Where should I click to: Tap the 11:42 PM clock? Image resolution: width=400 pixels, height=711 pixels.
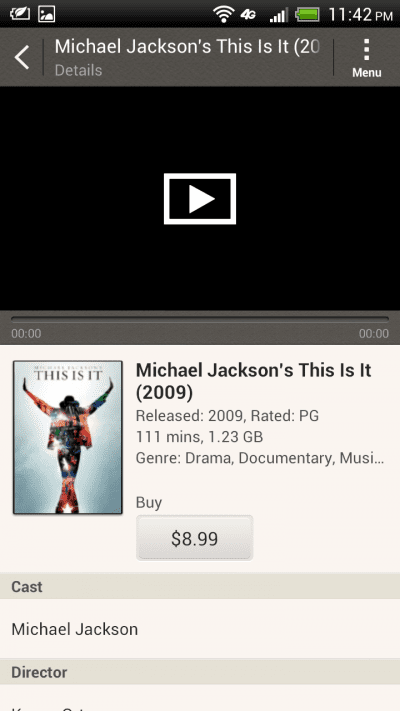[360, 15]
